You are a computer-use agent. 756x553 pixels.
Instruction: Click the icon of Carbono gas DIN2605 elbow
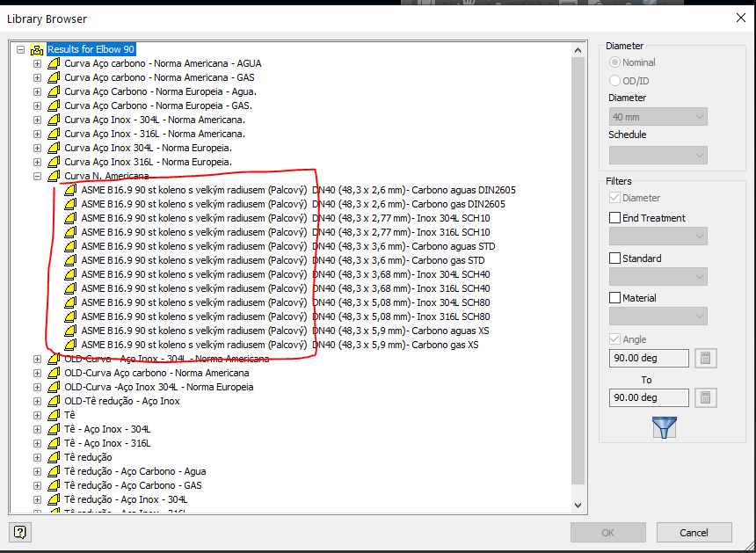click(x=70, y=204)
